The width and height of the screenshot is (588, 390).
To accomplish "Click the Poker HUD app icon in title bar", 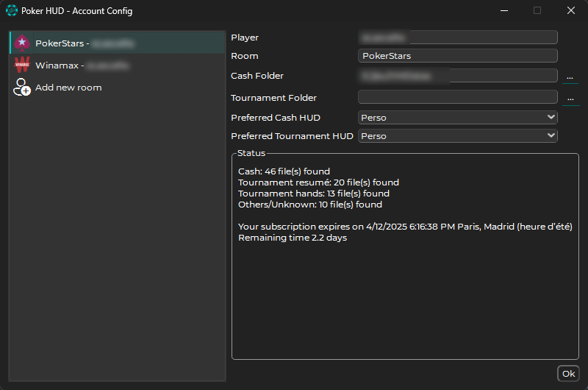I will [x=12, y=10].
